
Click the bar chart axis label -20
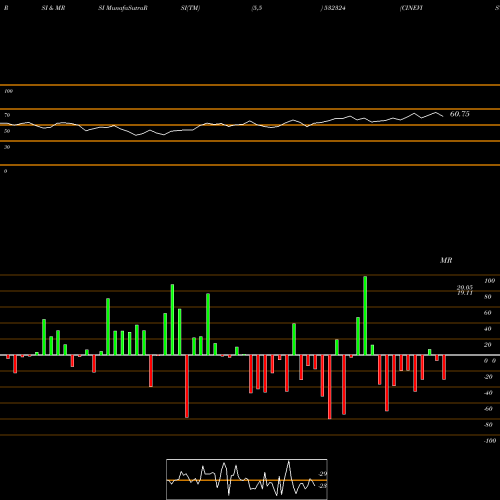pyautogui.click(x=488, y=377)
